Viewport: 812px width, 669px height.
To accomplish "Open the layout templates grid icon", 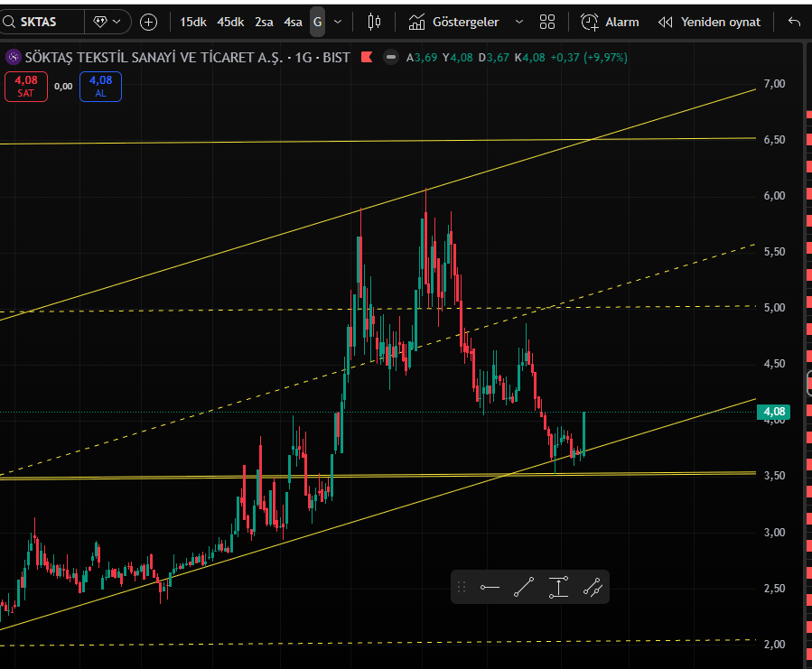I will pos(546,22).
